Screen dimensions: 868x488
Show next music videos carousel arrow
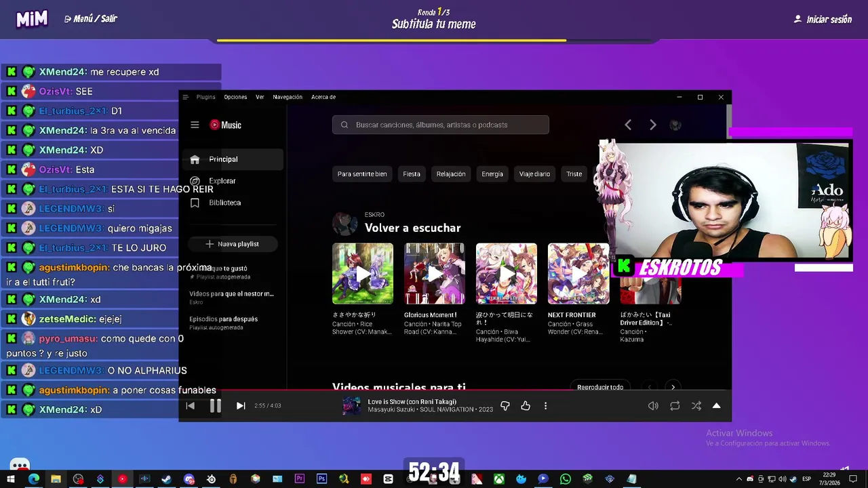[x=673, y=387]
